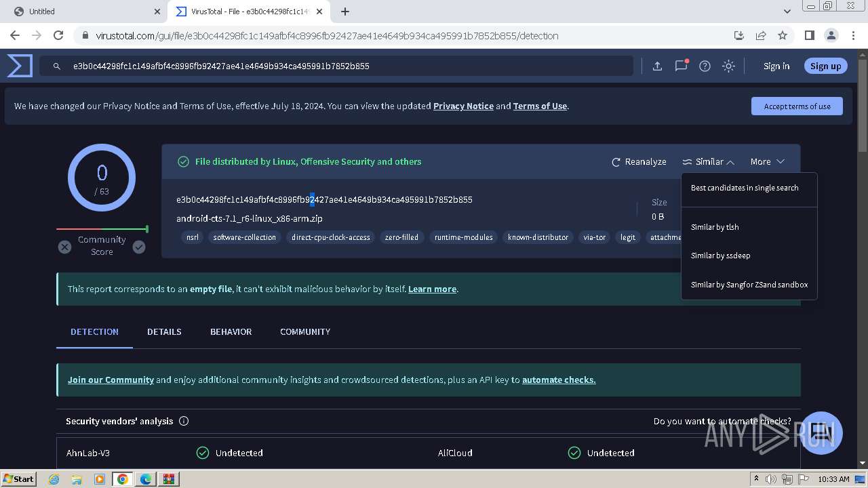Click the software-collection tag
Viewport: 868px width, 488px height.
pyautogui.click(x=245, y=237)
